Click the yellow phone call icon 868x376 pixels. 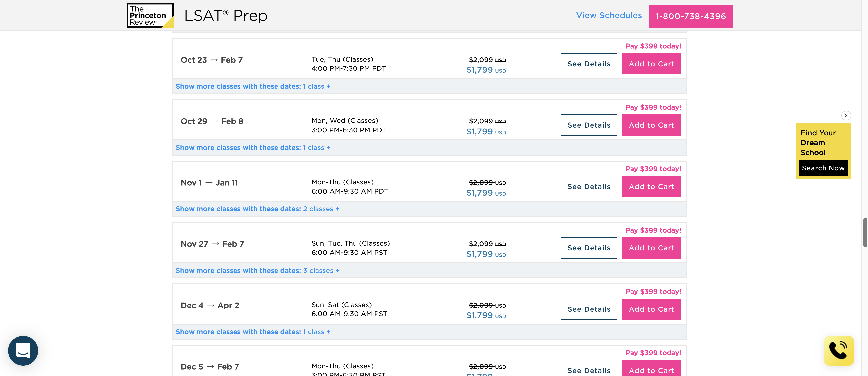tap(838, 350)
